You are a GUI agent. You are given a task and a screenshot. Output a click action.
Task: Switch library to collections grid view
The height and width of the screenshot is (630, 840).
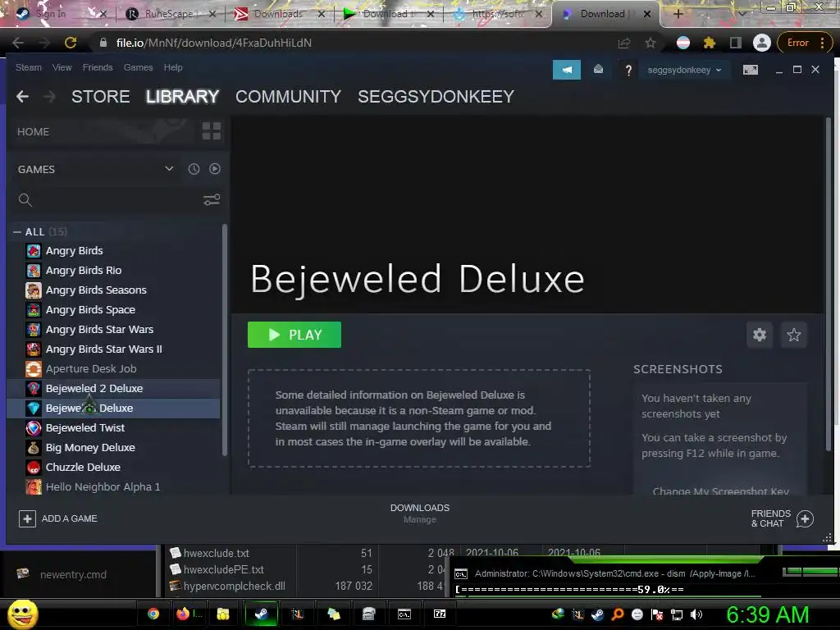pos(212,130)
